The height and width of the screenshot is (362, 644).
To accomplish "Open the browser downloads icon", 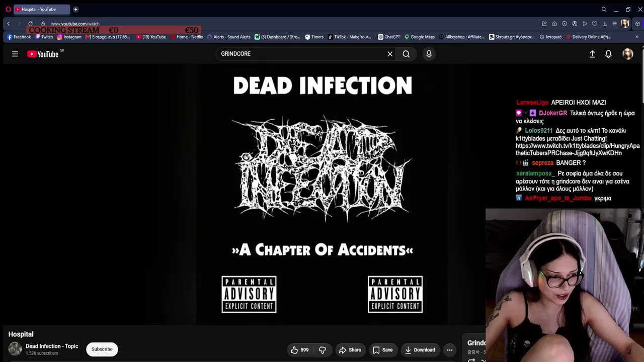I will click(605, 24).
